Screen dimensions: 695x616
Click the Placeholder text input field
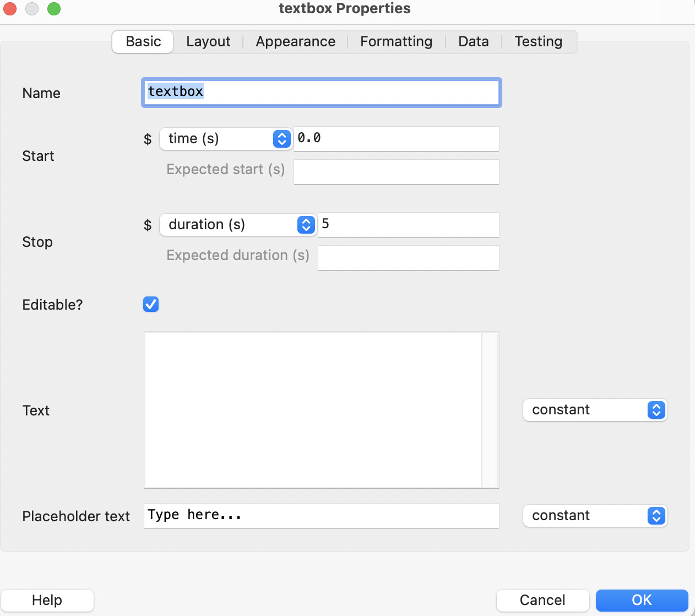tap(321, 516)
